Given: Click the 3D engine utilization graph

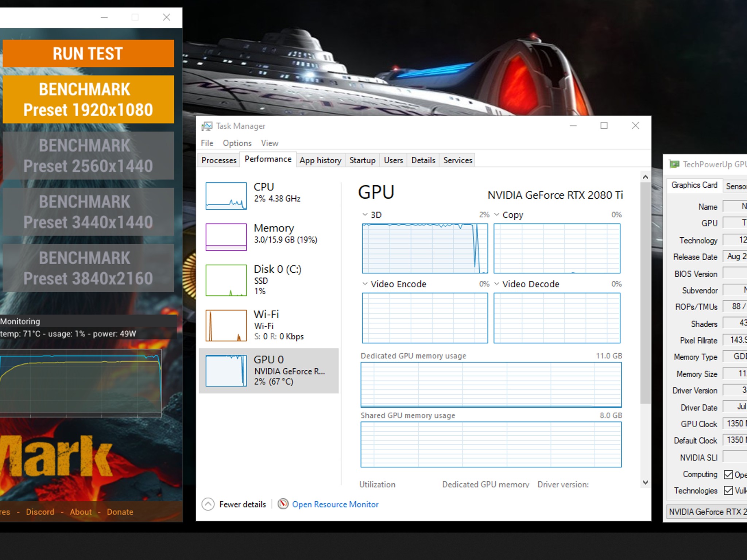Looking at the screenshot, I should click(425, 248).
